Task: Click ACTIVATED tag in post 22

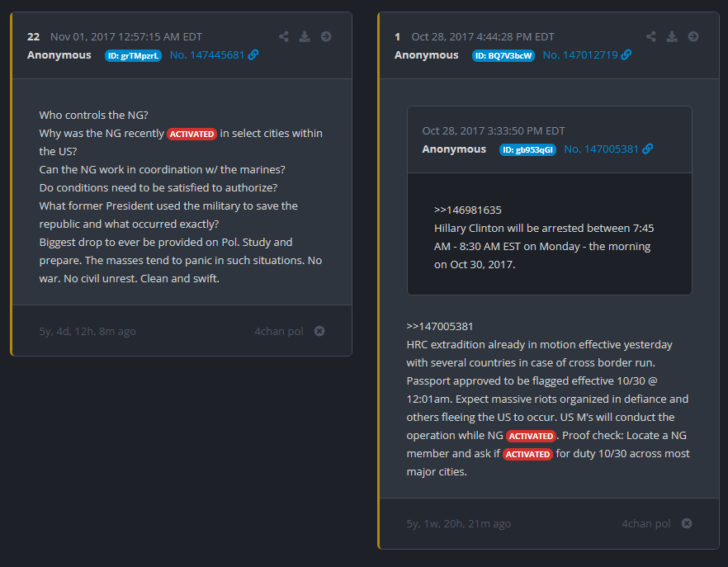Action: [x=191, y=134]
